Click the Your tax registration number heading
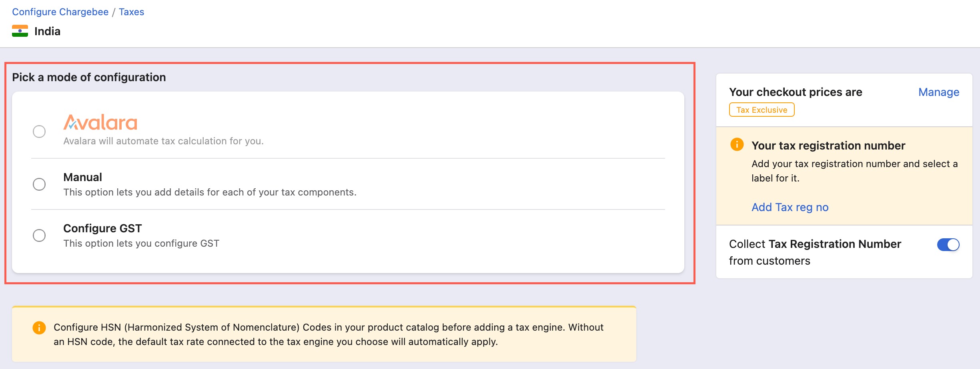Screen dimensions: 980x369 coord(828,146)
